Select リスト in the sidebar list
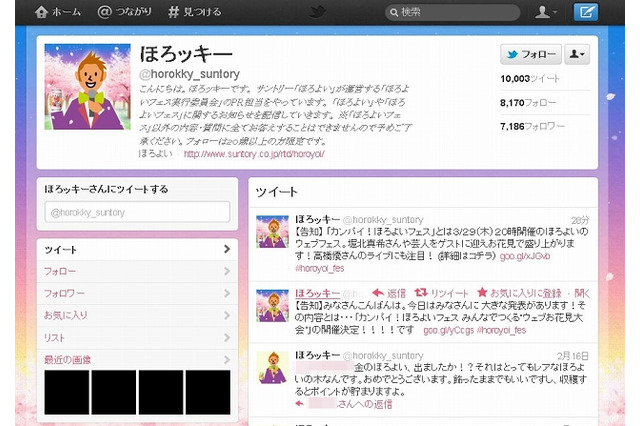 point(137,338)
